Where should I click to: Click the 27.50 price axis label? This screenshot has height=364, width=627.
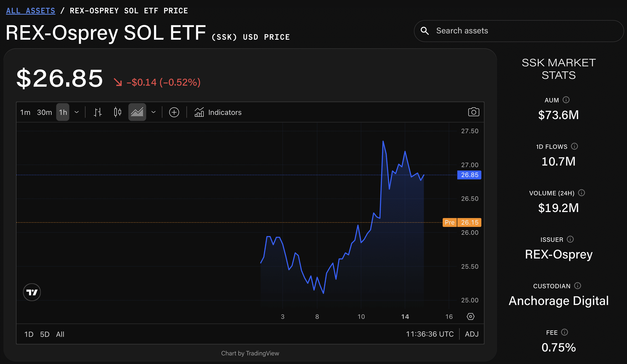[470, 131]
